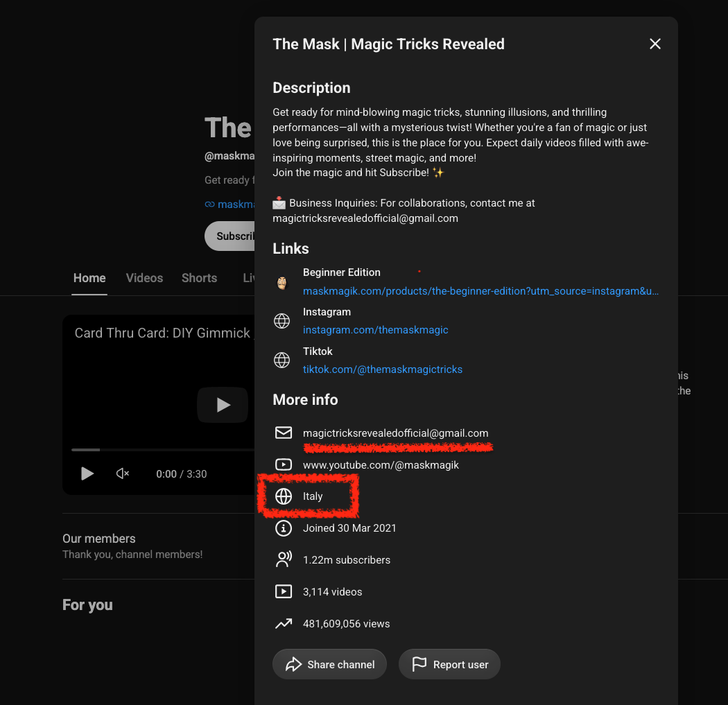Click the Beginner Edition mask avatar icon
Image resolution: width=728 pixels, height=705 pixels.
tap(281, 281)
